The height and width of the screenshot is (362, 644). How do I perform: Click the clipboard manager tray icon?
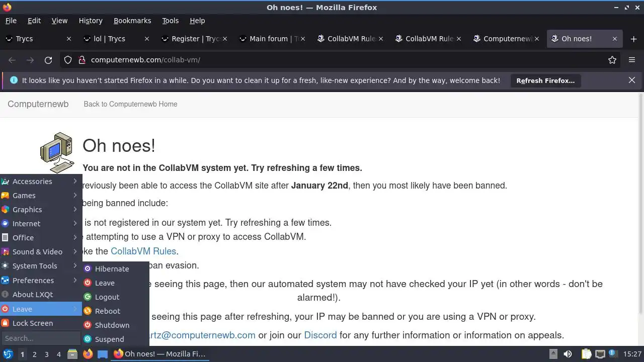(x=586, y=354)
